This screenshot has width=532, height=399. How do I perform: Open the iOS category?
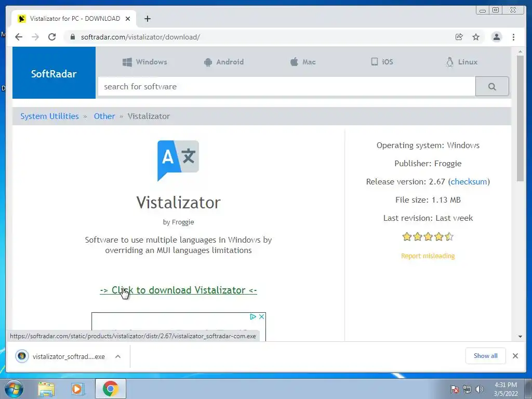point(382,62)
